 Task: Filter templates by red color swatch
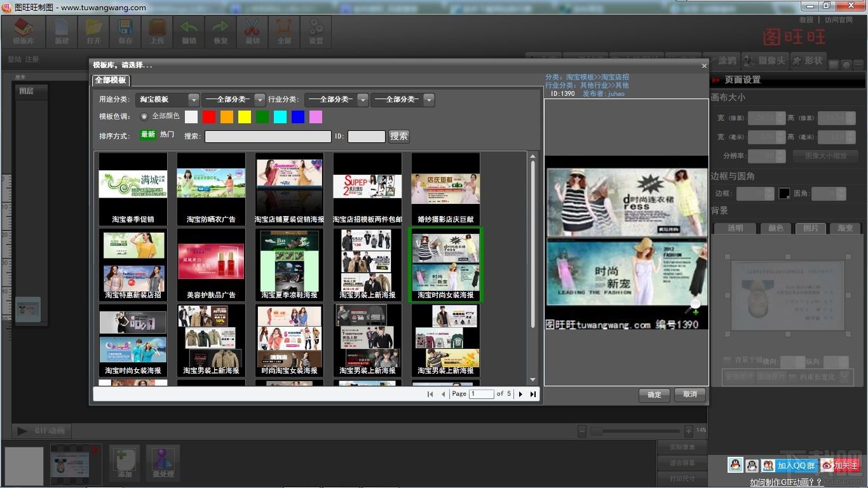coord(209,117)
